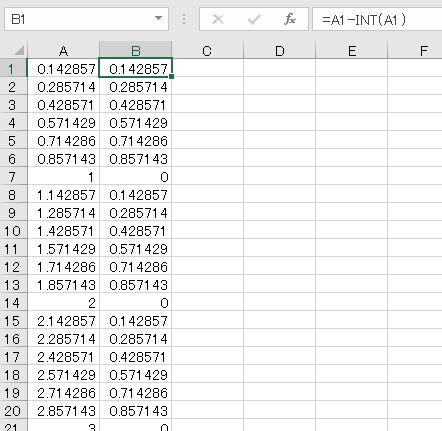Screen dimensions: 442x431
Task: Select column A header
Action: pos(63,50)
